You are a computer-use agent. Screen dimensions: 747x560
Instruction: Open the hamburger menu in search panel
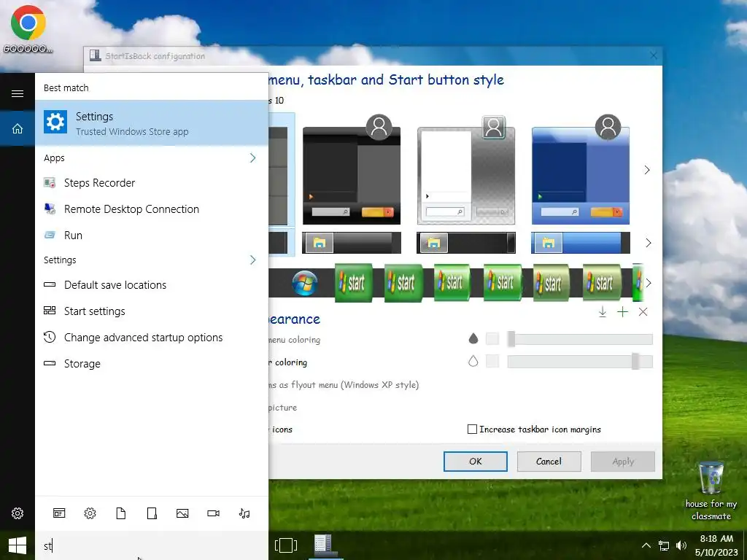coord(18,93)
